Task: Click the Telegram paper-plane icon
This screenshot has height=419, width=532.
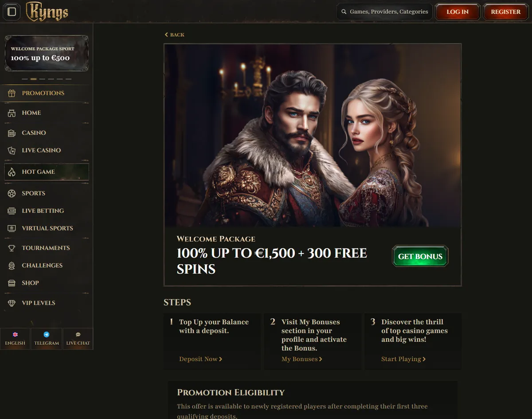Action: point(47,335)
